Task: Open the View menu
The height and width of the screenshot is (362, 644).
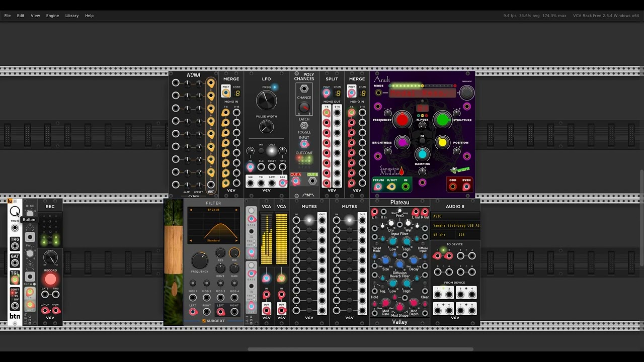Action: (x=35, y=16)
